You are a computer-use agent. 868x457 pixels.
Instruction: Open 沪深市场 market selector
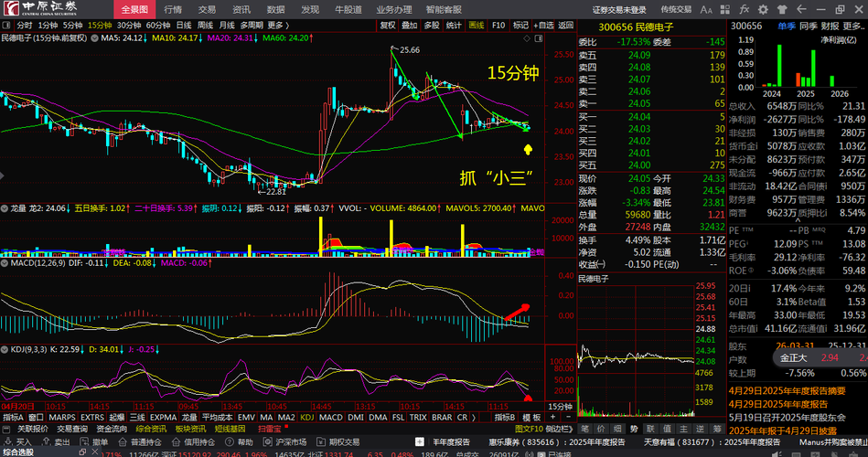[284, 442]
